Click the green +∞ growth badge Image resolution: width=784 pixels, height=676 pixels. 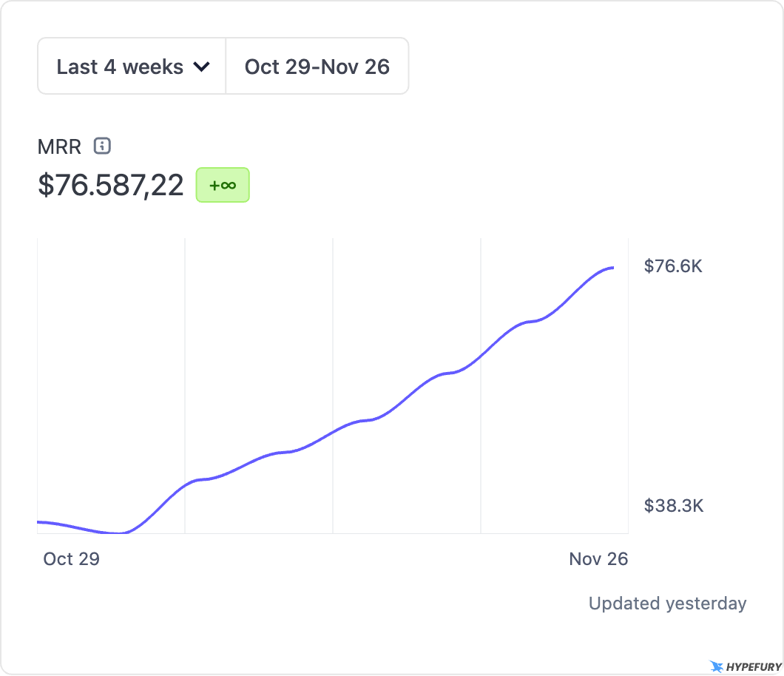[x=223, y=185]
